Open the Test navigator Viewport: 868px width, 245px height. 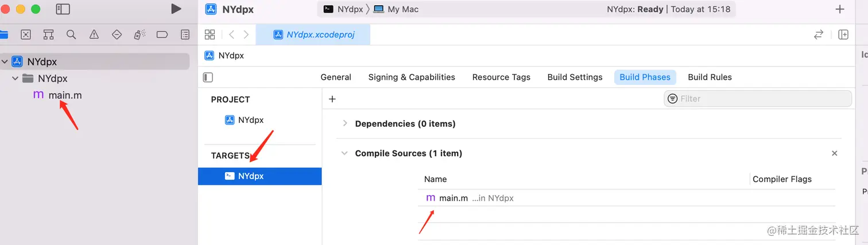[117, 34]
